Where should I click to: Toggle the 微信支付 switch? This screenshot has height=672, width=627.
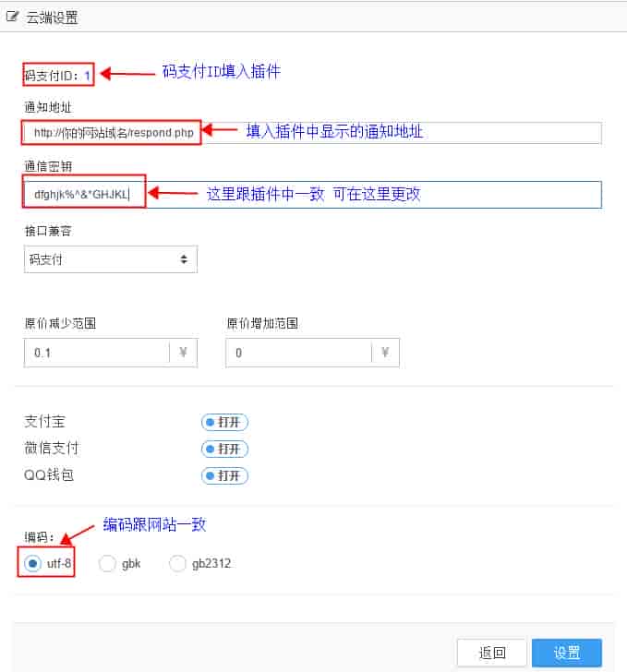coord(225,449)
